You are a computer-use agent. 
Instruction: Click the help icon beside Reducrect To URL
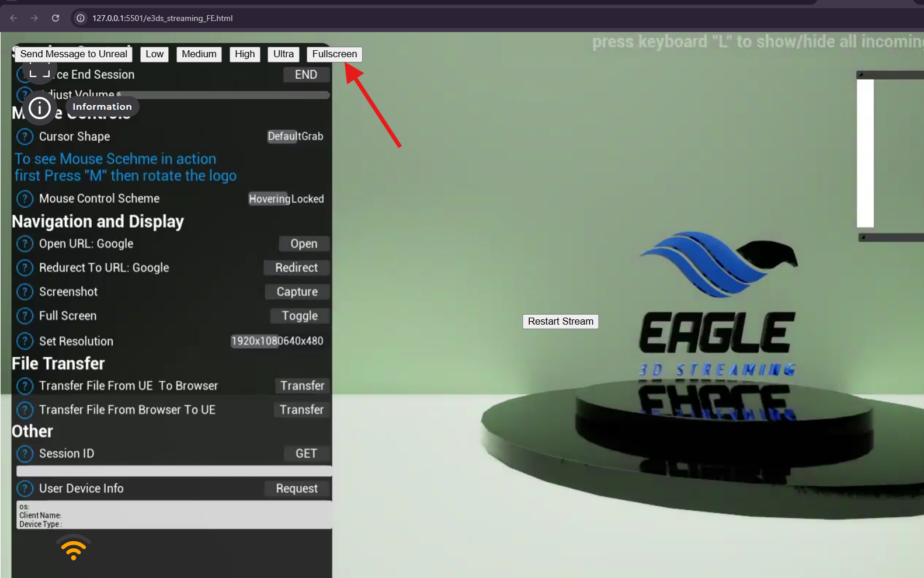click(25, 268)
